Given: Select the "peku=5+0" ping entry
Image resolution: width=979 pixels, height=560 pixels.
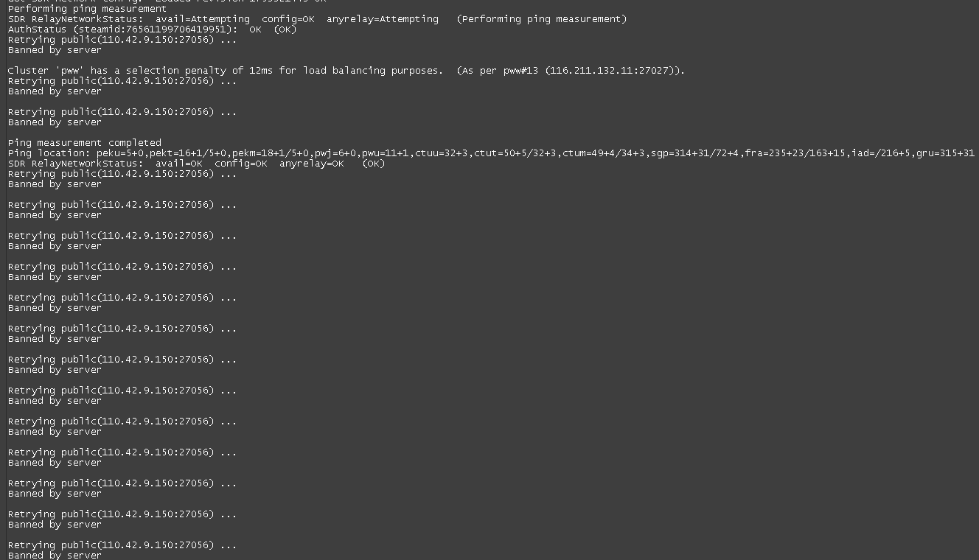Looking at the screenshot, I should click(x=120, y=153).
